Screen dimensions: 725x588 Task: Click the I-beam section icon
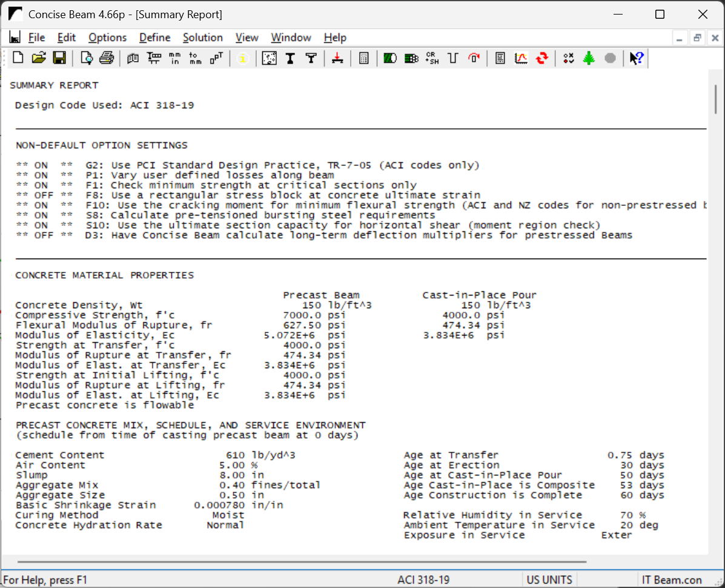point(290,58)
